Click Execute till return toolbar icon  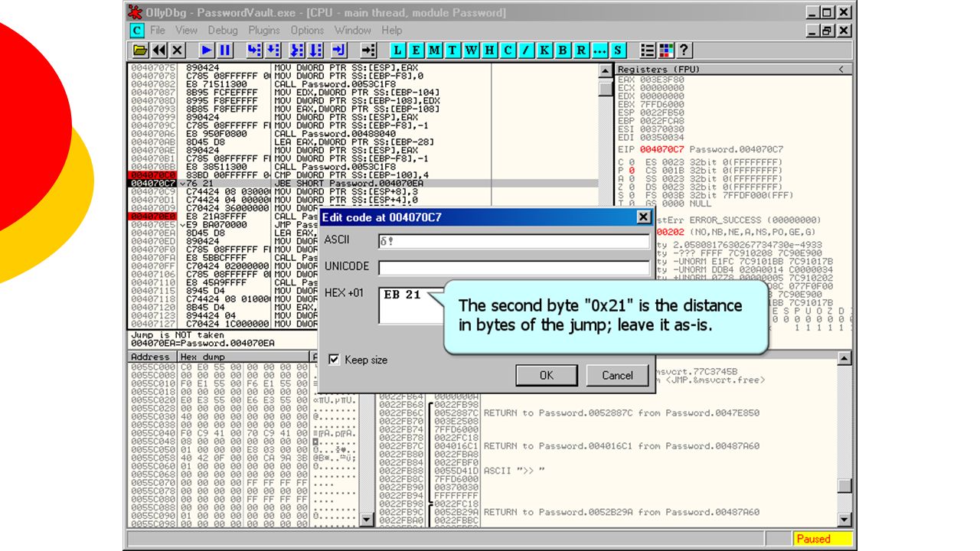(x=339, y=51)
